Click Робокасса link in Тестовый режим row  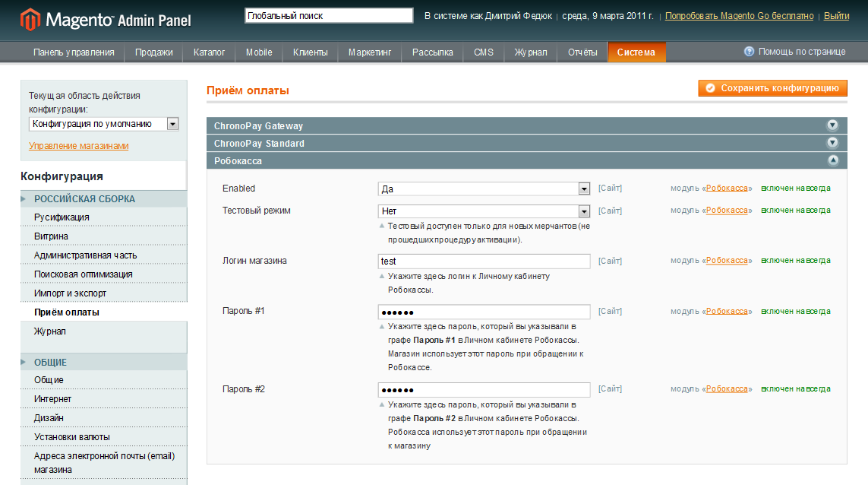727,210
